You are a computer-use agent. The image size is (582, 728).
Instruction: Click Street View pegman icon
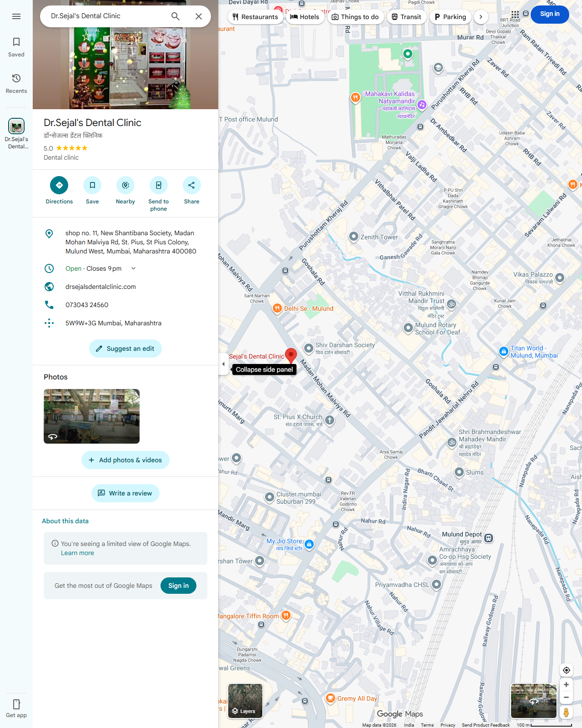[566, 712]
